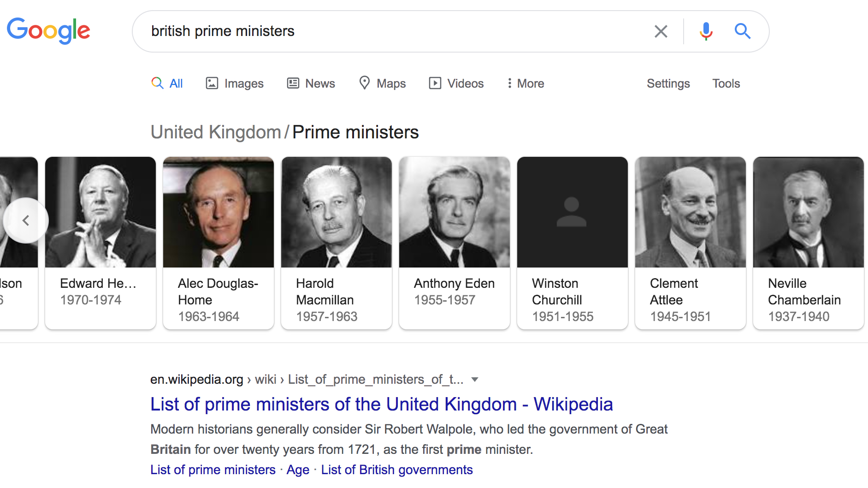Start voice search with microphone icon

(x=706, y=31)
